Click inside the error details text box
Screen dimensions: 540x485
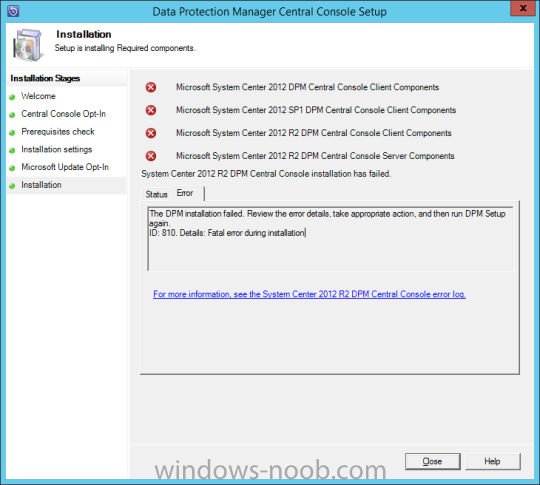tap(331, 239)
